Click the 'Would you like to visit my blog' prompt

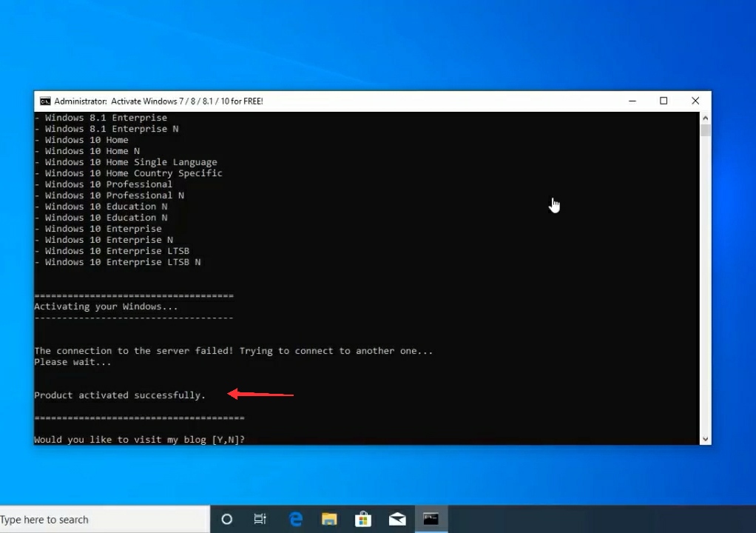(139, 440)
